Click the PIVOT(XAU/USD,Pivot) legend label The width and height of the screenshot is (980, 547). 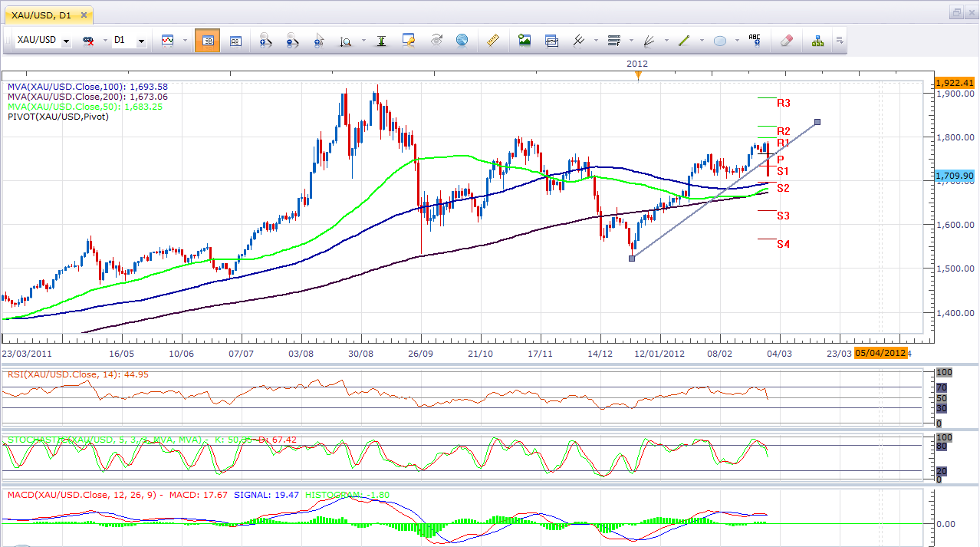pyautogui.click(x=58, y=117)
